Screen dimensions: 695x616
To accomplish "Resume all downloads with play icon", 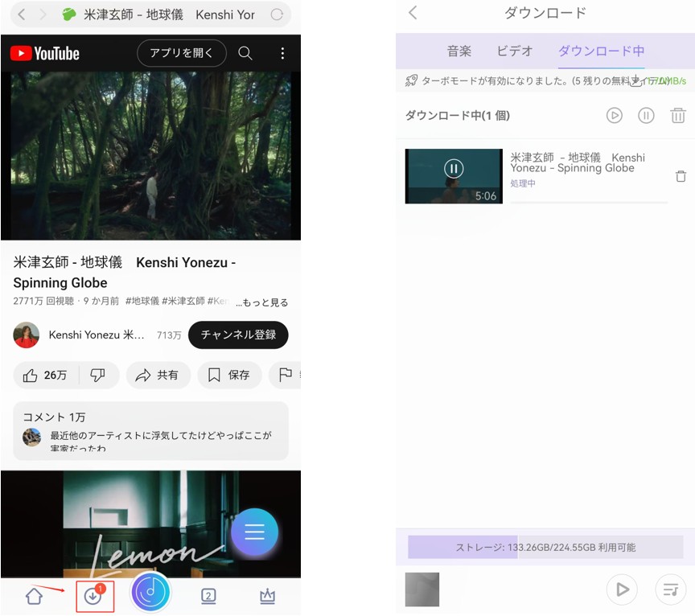I will (614, 116).
